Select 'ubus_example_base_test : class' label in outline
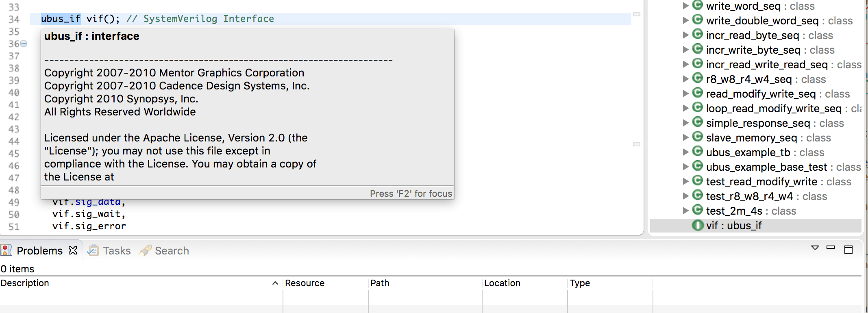This screenshot has width=868, height=313. [783, 167]
